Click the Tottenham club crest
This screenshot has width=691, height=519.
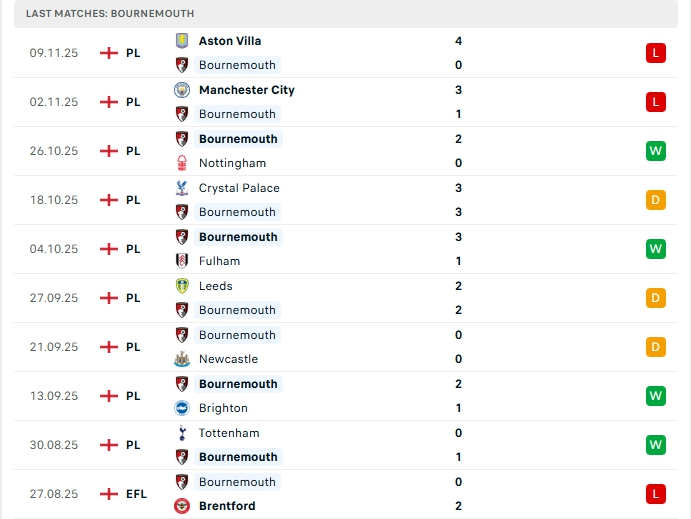(182, 433)
